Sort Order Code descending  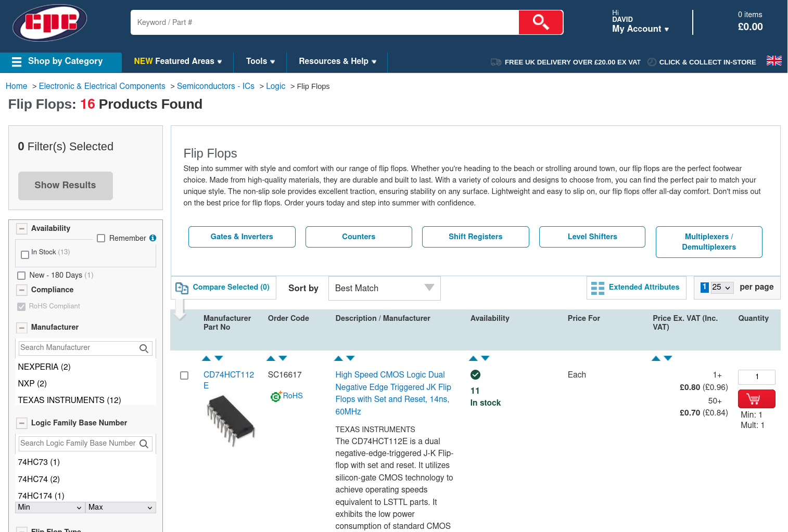[283, 358]
